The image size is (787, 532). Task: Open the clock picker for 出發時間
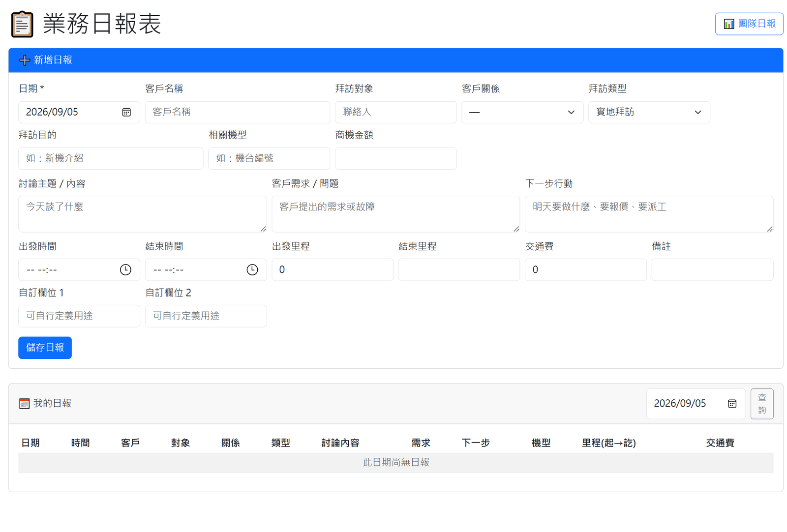[125, 270]
